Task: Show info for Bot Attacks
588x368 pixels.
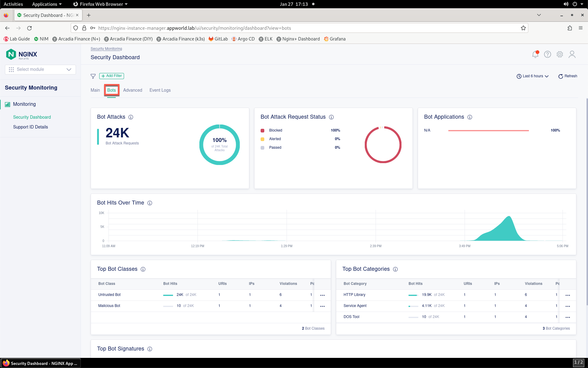Action: [131, 117]
